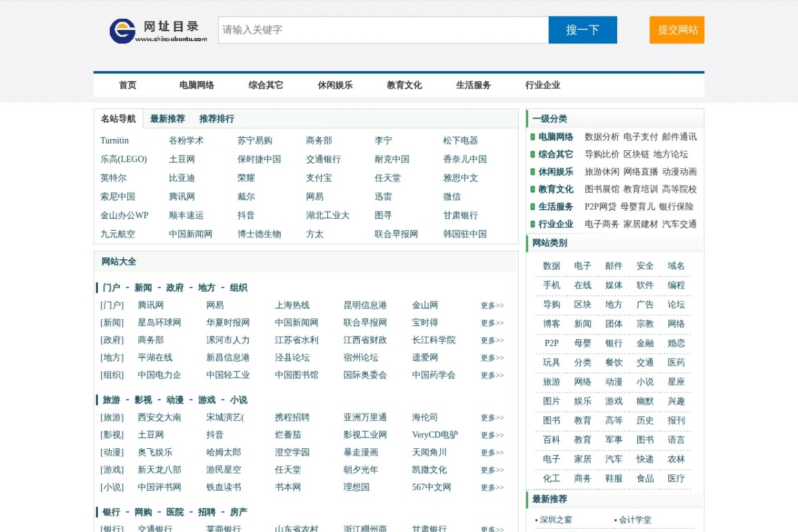Click the keyword search input field

coord(384,30)
